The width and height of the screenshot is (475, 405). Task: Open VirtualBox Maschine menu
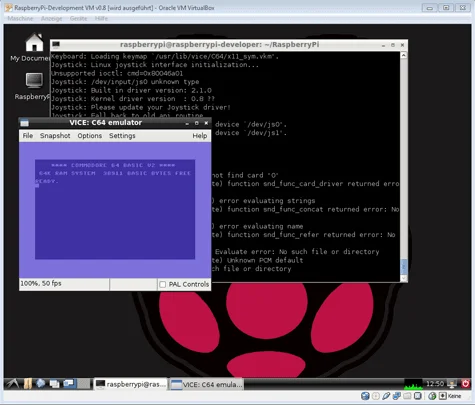tap(20, 18)
